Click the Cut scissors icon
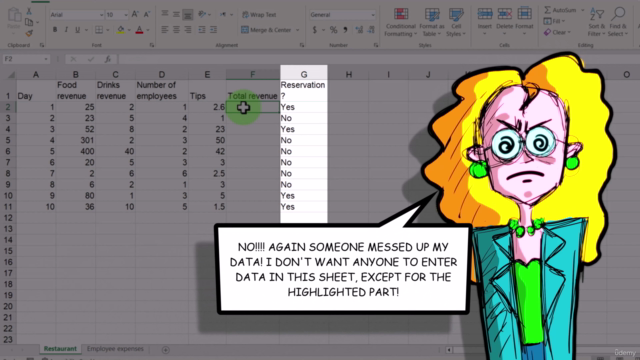640x360 pixels. point(29,11)
